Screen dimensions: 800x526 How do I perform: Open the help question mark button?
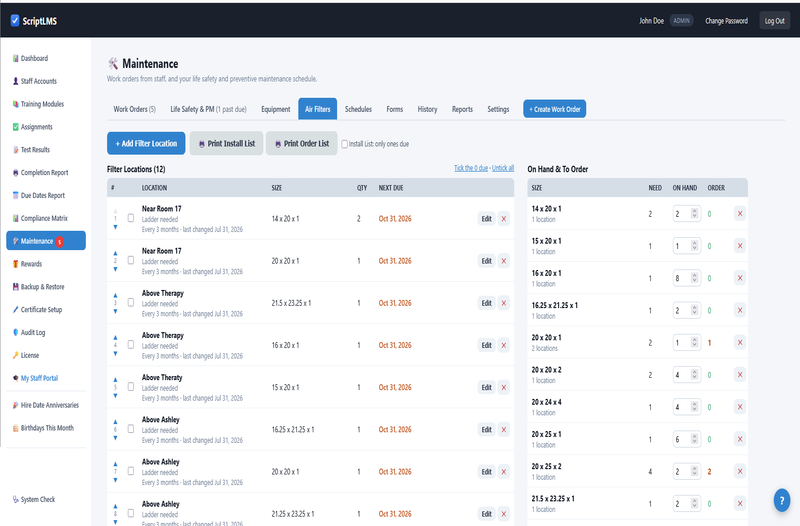pos(782,500)
